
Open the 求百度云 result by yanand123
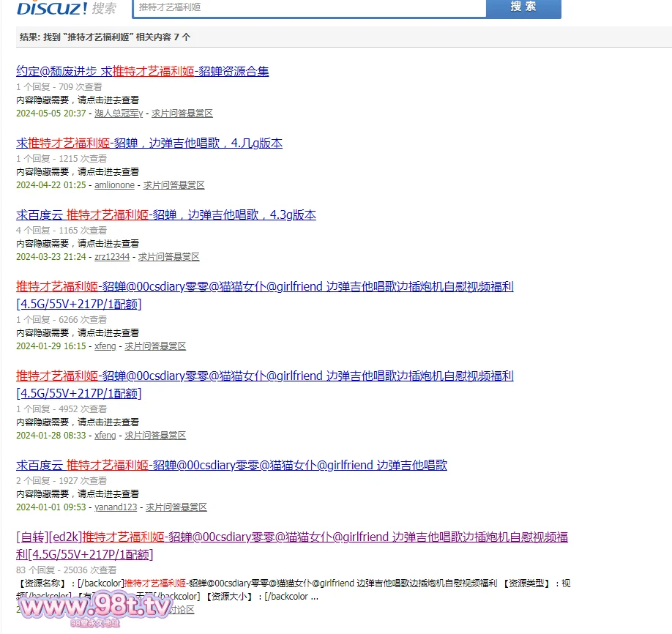231,465
